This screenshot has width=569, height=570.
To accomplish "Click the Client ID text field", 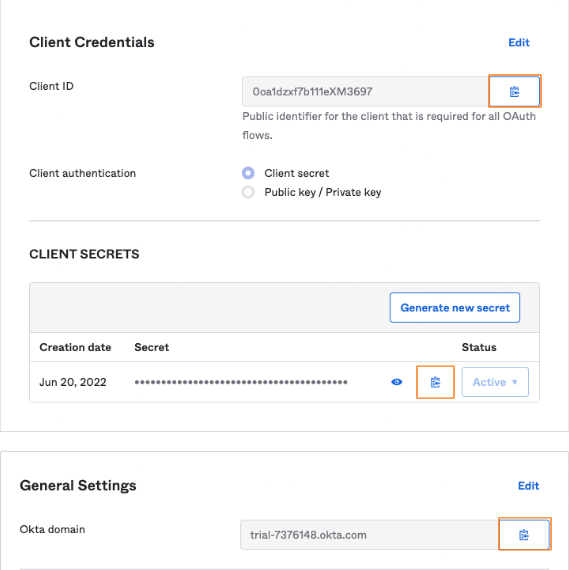I will coord(365,91).
